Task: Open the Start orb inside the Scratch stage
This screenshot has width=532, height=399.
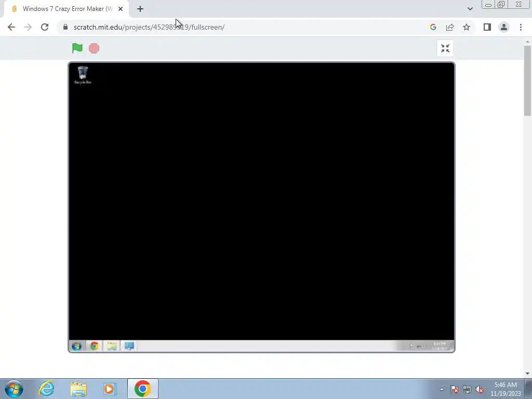Action: [77, 346]
